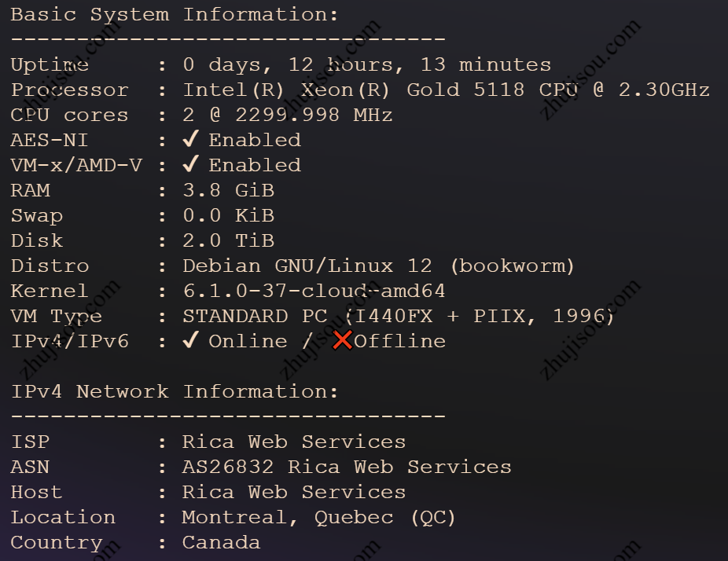The height and width of the screenshot is (561, 728).
Task: Select the value "2 @ 2299.998 MHz"
Action: click(288, 115)
